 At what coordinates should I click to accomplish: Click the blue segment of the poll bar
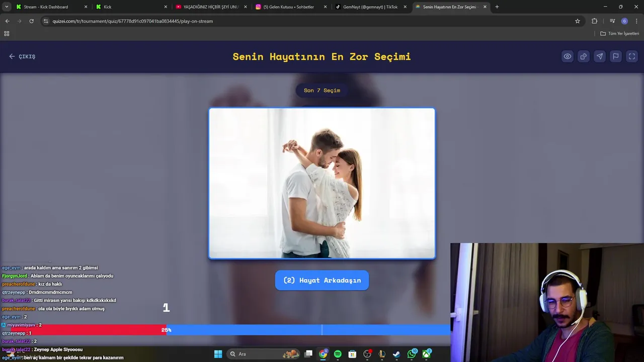308,330
